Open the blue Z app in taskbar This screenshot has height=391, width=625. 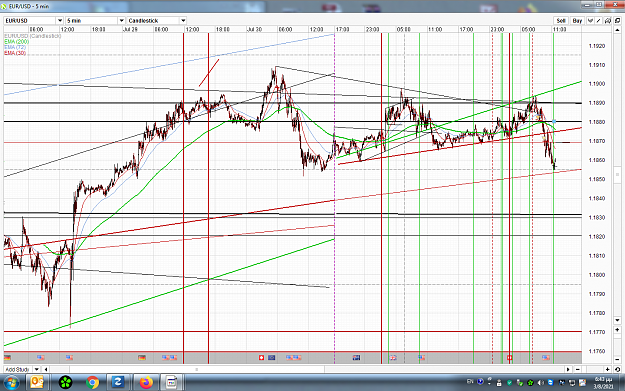click(x=118, y=383)
